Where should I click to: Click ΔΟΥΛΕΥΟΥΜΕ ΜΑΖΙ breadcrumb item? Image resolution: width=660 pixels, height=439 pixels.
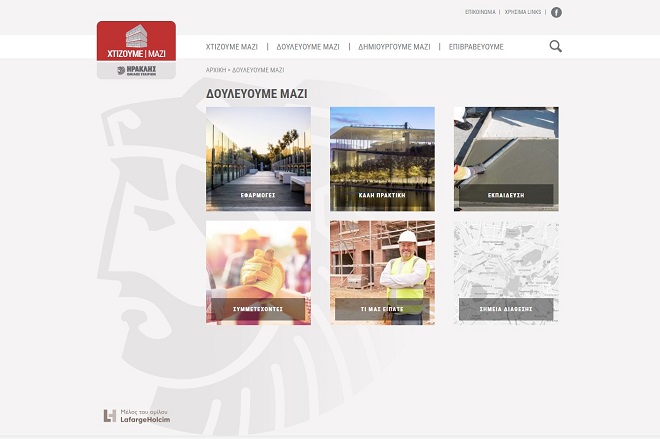[x=258, y=70]
